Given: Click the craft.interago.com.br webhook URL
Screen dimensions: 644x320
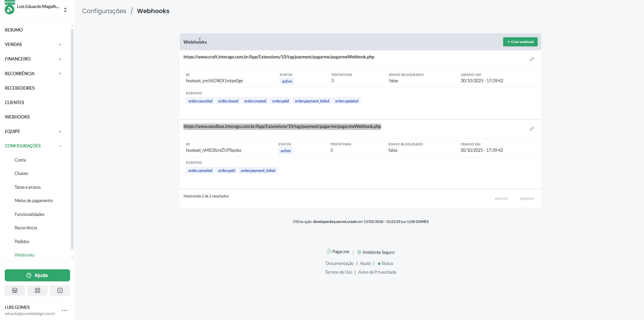Looking at the screenshot, I should (279, 57).
